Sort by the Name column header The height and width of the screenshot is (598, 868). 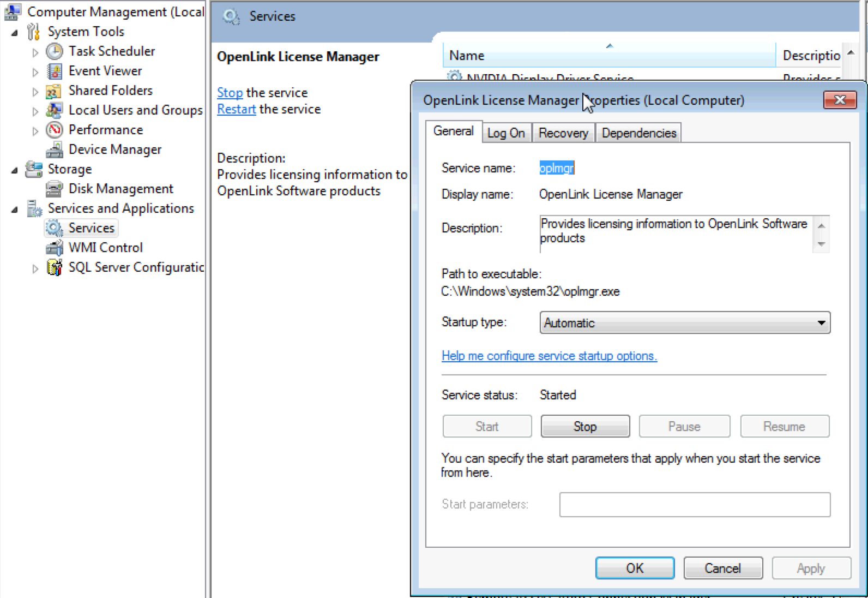pyautogui.click(x=610, y=55)
